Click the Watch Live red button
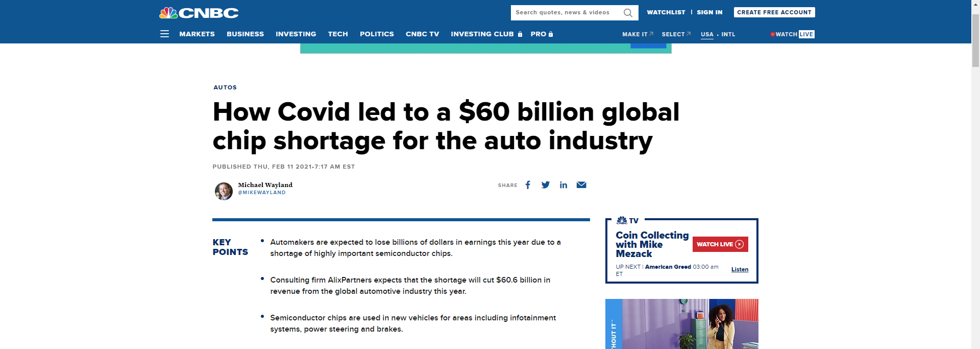 [x=720, y=244]
